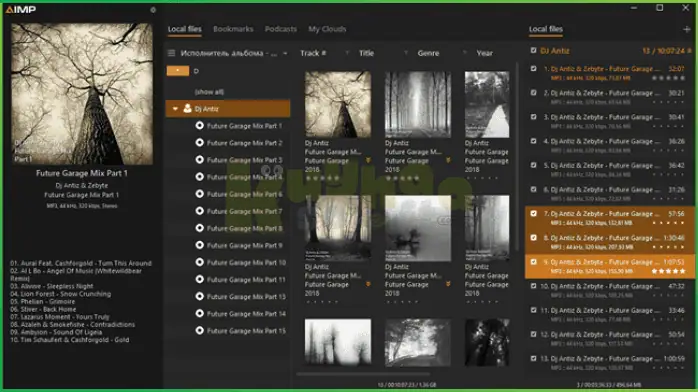Click the (show all) entry
Viewport: 698px width, 392px height.
pyautogui.click(x=209, y=92)
